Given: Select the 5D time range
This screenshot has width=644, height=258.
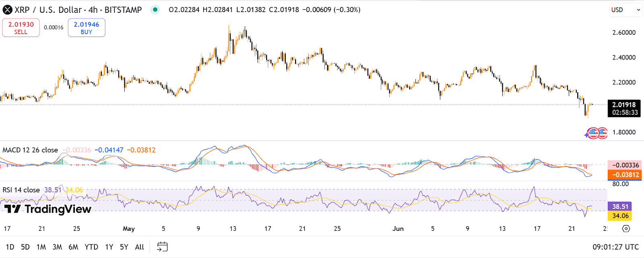Looking at the screenshot, I should (x=25, y=247).
